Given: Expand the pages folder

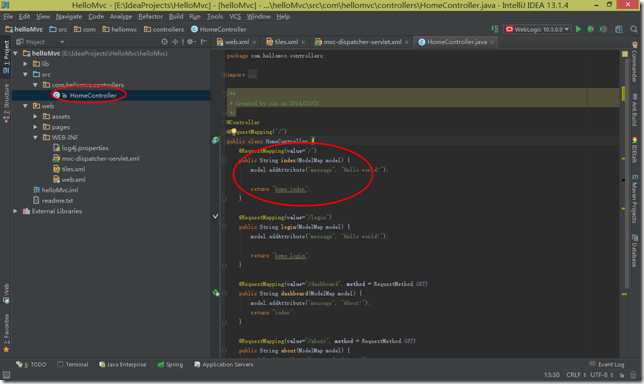Looking at the screenshot, I should (35, 127).
